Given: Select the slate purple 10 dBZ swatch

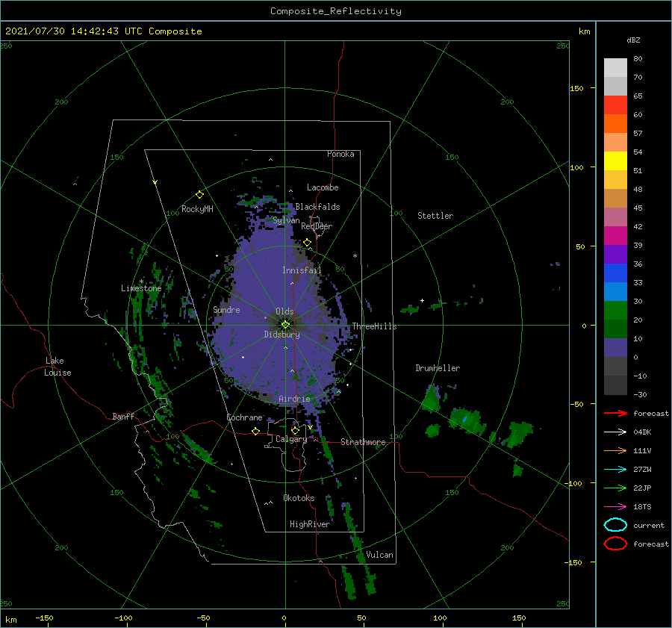Looking at the screenshot, I should coord(615,347).
